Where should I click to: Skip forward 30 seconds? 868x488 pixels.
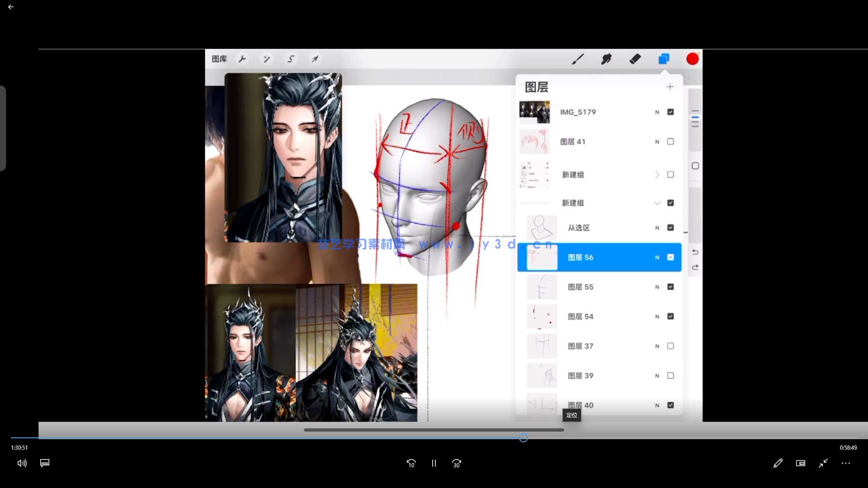(x=457, y=463)
